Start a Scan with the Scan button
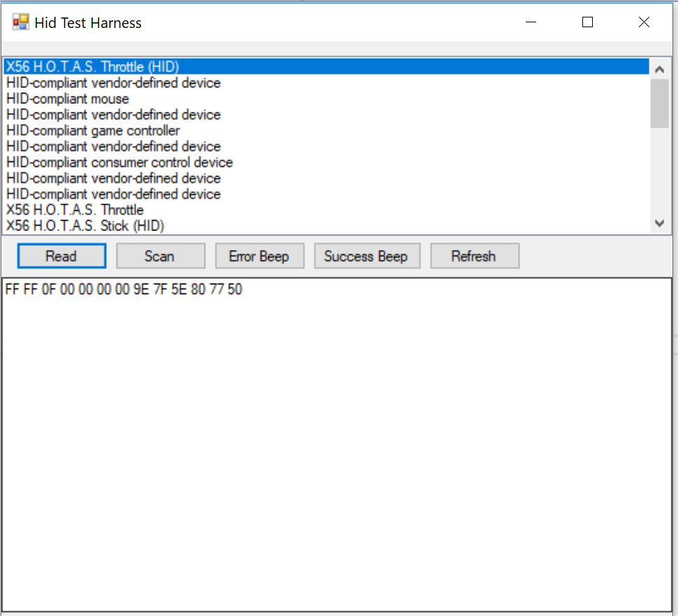This screenshot has height=616, width=678. tap(161, 256)
